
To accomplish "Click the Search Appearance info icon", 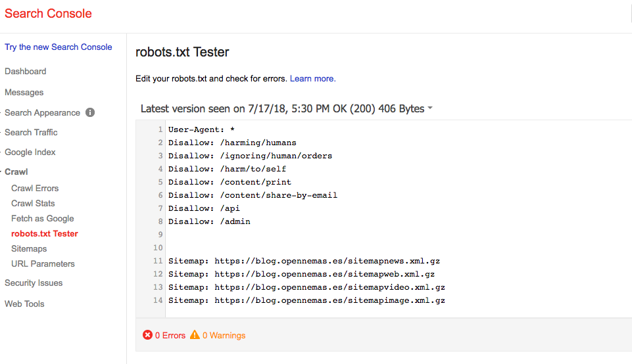I will click(90, 112).
